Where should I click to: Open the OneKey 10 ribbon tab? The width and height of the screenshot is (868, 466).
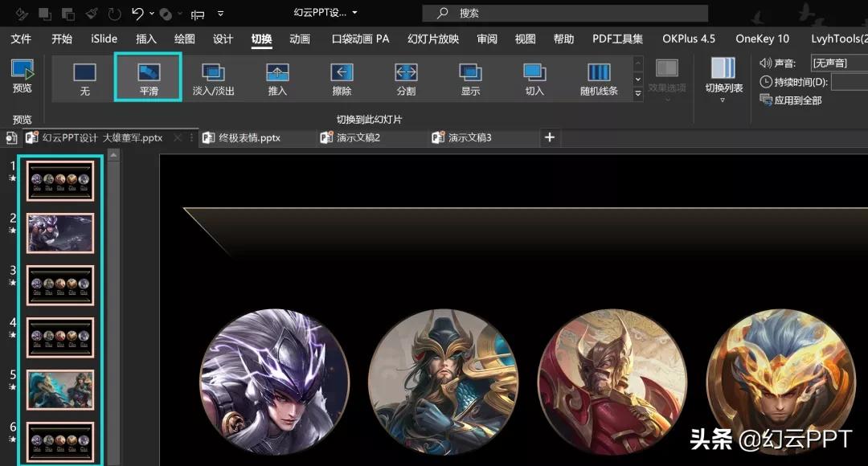(762, 39)
